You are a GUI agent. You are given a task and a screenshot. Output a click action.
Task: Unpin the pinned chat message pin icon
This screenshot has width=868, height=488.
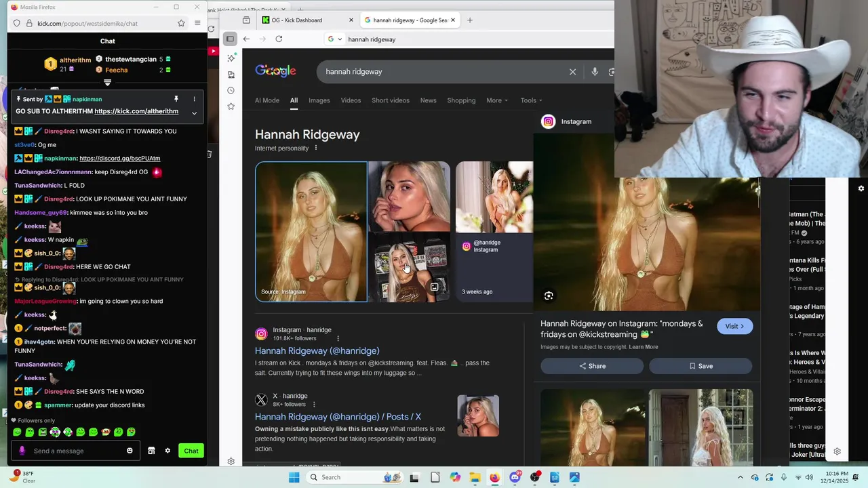coord(176,99)
